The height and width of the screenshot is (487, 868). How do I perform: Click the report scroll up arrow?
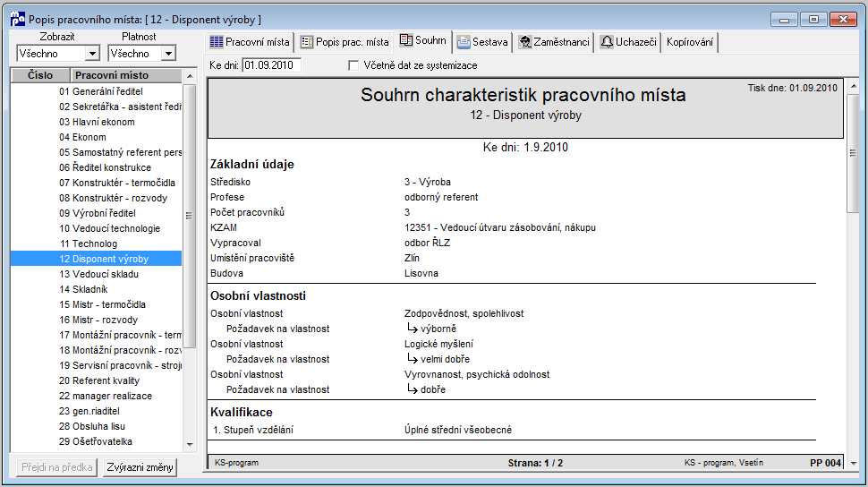coord(853,87)
